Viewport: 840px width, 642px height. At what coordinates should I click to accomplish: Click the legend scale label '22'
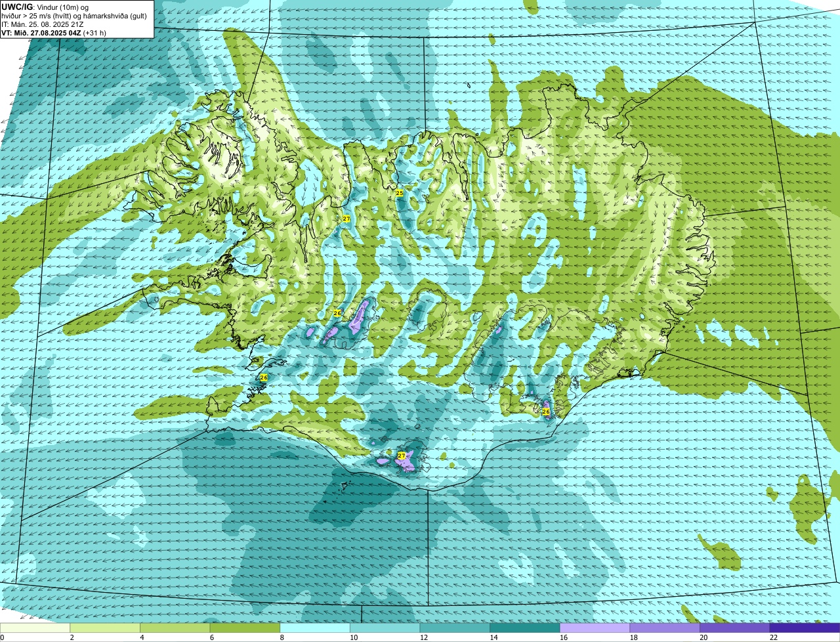(x=774, y=637)
